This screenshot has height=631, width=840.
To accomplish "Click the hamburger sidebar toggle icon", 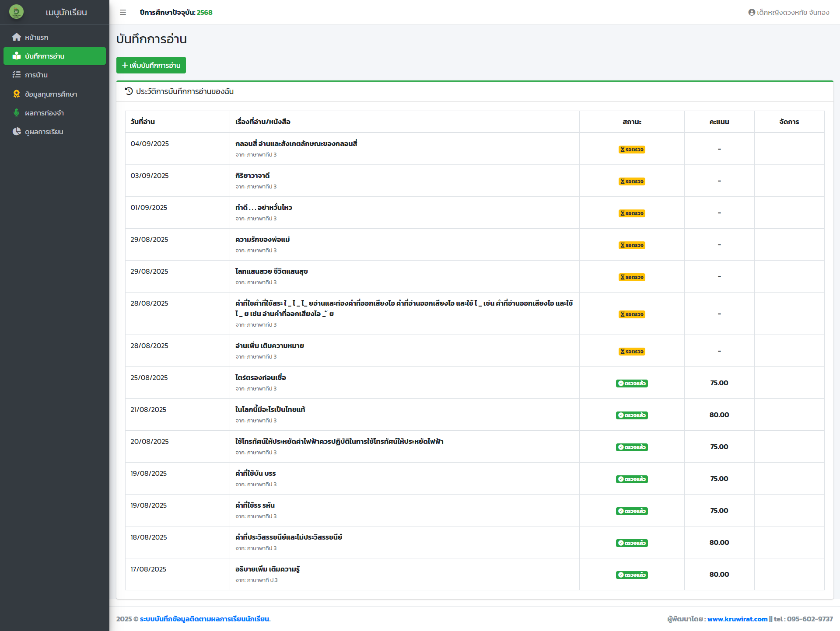I will [123, 12].
